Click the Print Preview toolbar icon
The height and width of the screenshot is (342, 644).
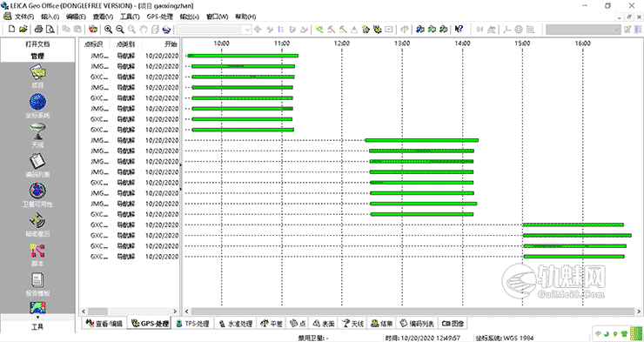[x=50, y=29]
